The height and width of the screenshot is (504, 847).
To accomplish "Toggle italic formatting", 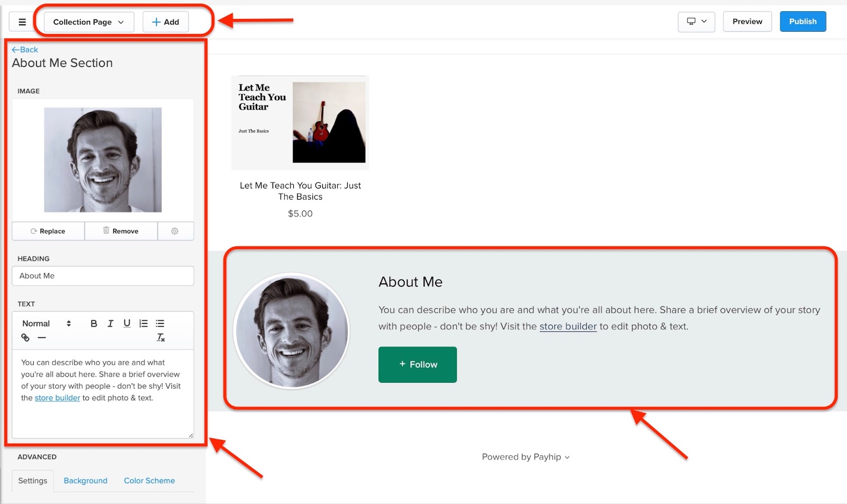I will [110, 323].
